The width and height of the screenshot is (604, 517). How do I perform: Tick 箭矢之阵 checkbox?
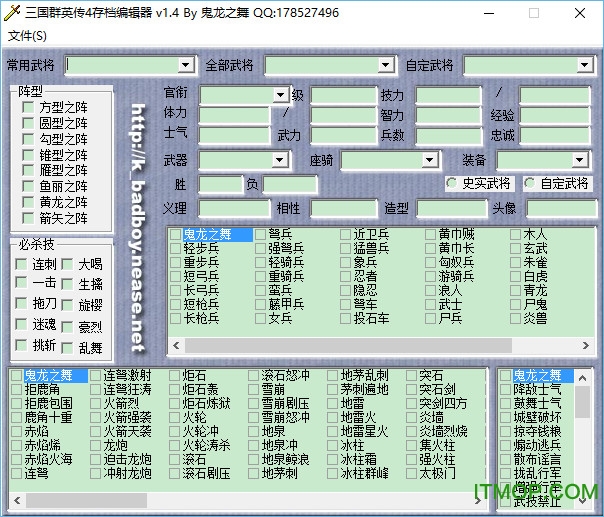tap(28, 218)
